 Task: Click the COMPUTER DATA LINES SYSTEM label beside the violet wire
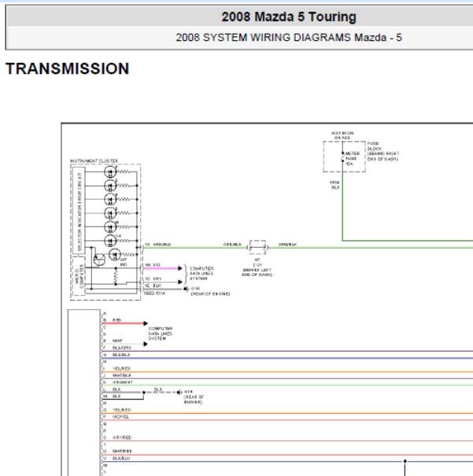(201, 273)
